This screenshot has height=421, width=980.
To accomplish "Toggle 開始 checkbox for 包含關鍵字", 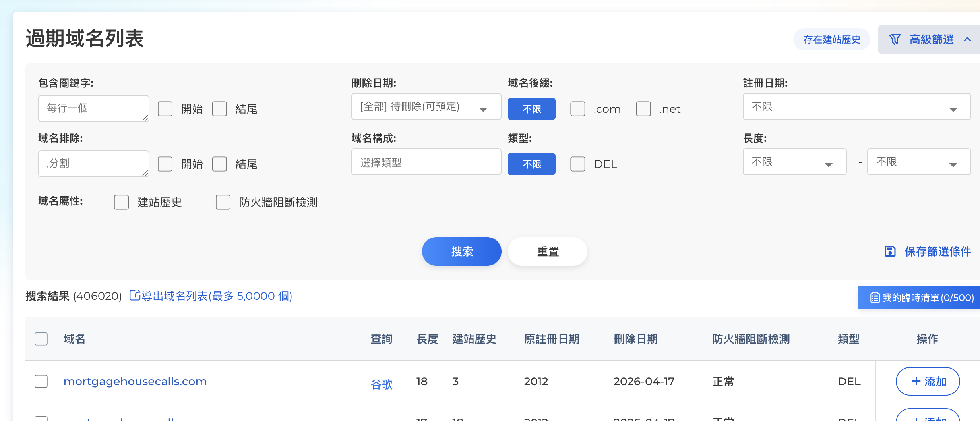I will coord(165,108).
